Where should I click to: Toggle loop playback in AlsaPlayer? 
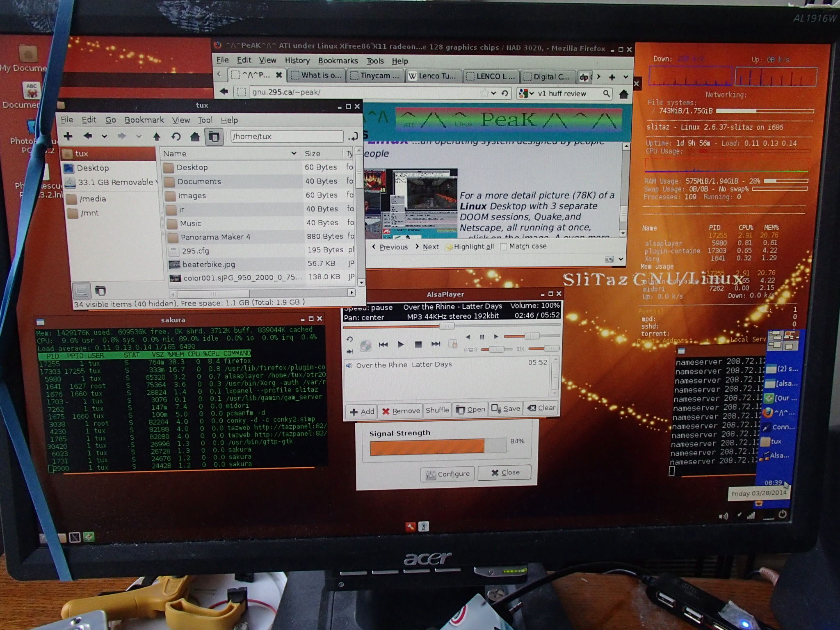[x=349, y=339]
